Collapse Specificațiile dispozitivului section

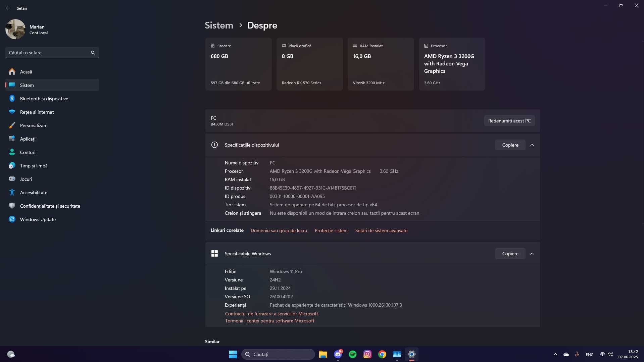tap(532, 145)
